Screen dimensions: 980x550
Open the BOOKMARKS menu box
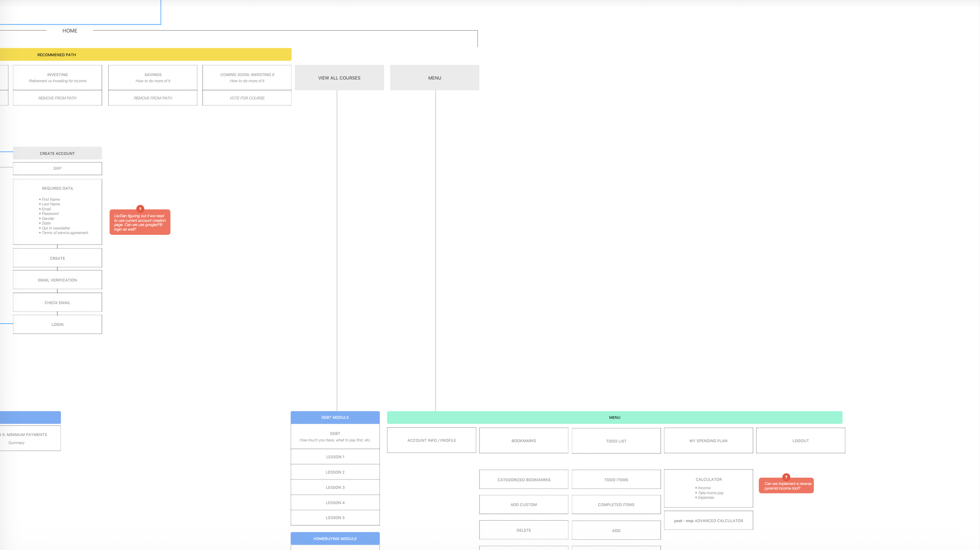(523, 441)
